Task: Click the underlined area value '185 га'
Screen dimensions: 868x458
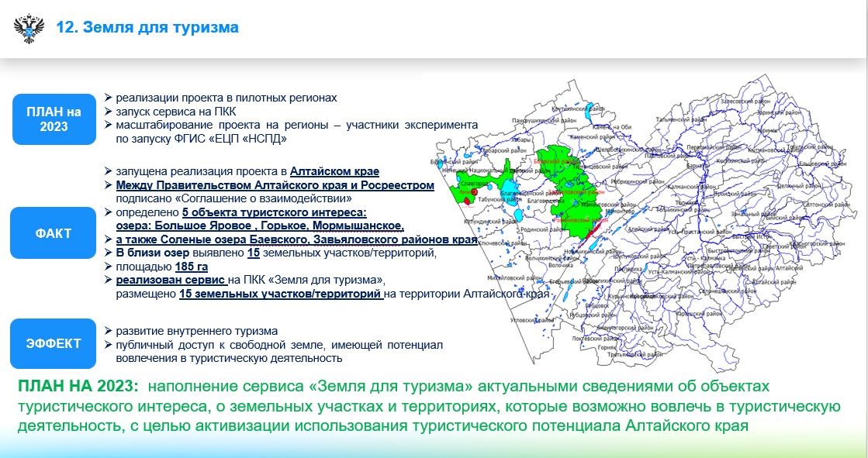Action: (191, 267)
